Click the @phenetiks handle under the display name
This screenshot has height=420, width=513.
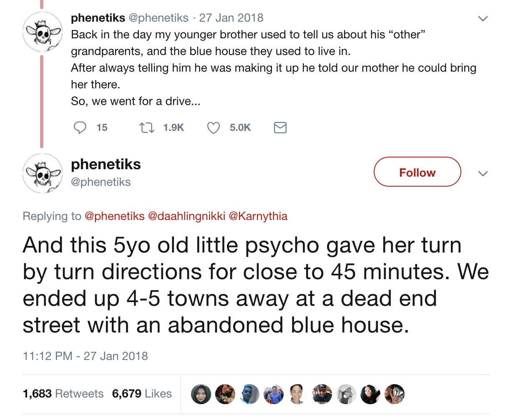101,182
